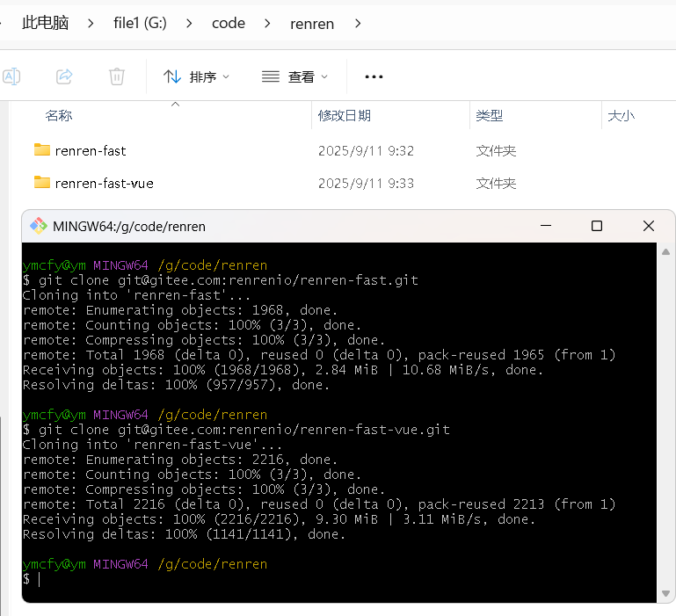Image resolution: width=676 pixels, height=616 pixels.
Task: Click remote: Total 2216 line in terminal
Action: [x=319, y=504]
